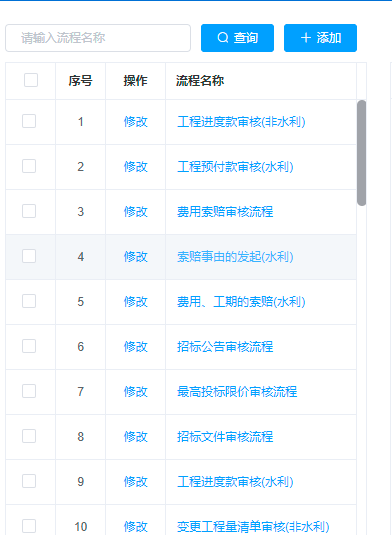
Task: Check the checkbox for row 4
Action: point(29,256)
